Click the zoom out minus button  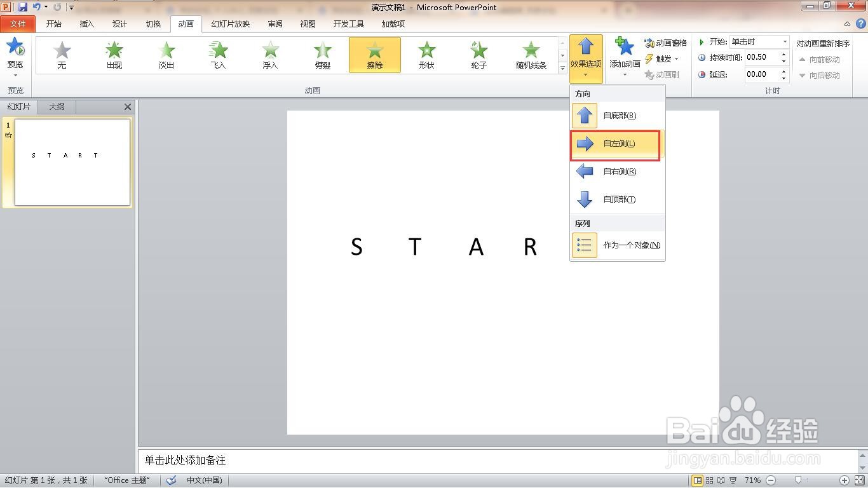(x=770, y=480)
